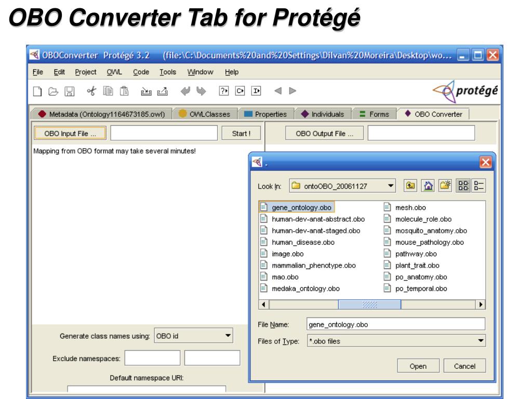Open the File menu
Viewport: 532px width, 399px height.
pos(37,72)
